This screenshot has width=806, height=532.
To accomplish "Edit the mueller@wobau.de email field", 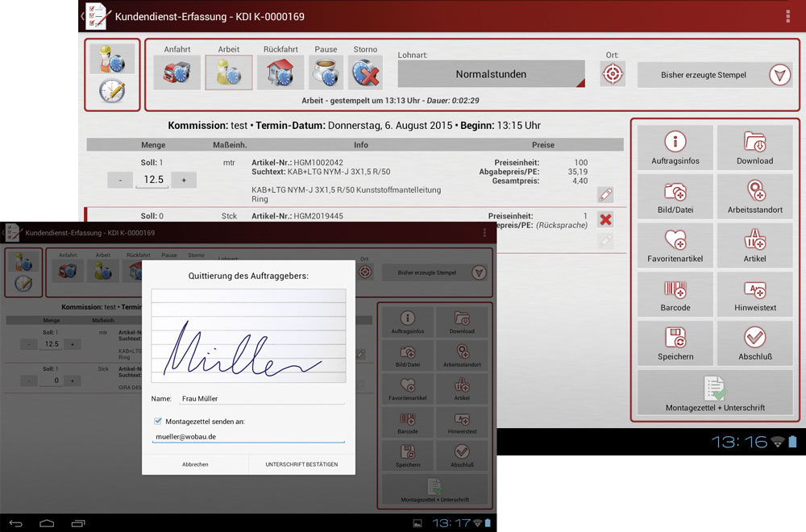I will (x=248, y=436).
